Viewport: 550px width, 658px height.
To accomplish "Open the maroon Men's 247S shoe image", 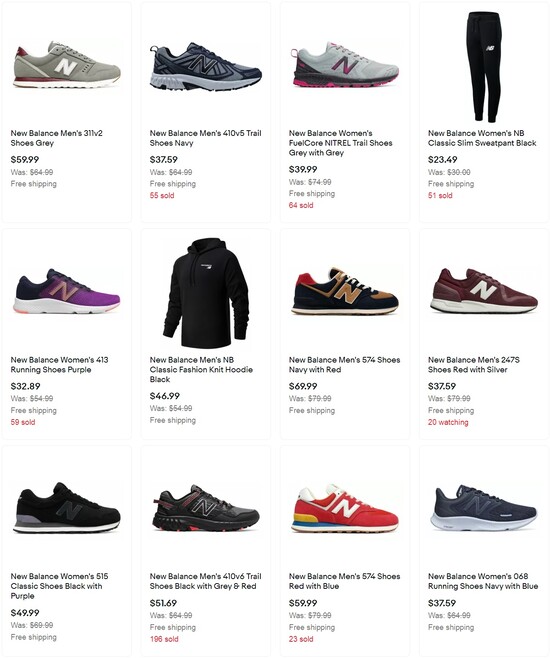I will click(x=483, y=291).
